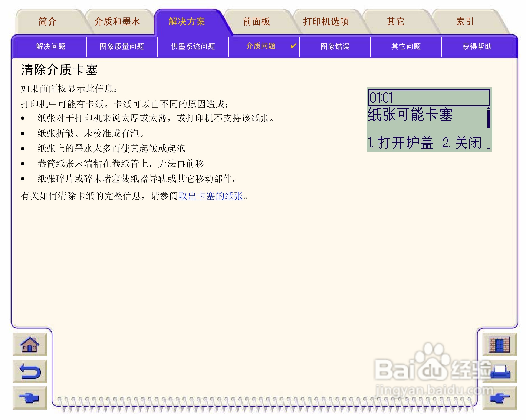This screenshot has width=526, height=420.
Task: Click the front panel display image
Action: (x=429, y=119)
